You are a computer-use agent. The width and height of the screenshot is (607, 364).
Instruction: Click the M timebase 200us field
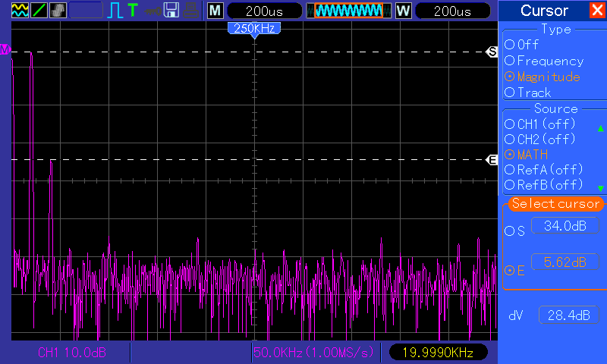coord(262,11)
